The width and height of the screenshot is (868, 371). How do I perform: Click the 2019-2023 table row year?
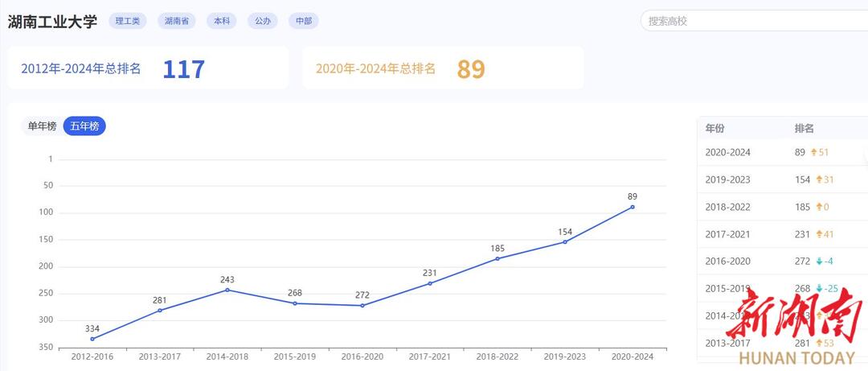(728, 179)
